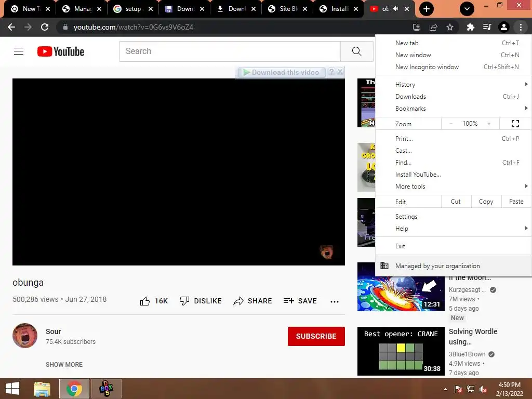Click the SUBSCRIBE button
This screenshot has height=399, width=532.
[x=316, y=336]
